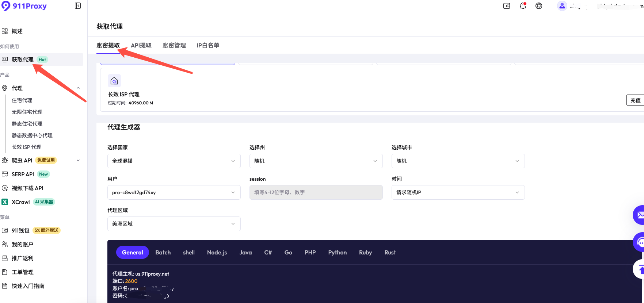Click the session input field
Screen dimensions: 644x303
click(316, 192)
